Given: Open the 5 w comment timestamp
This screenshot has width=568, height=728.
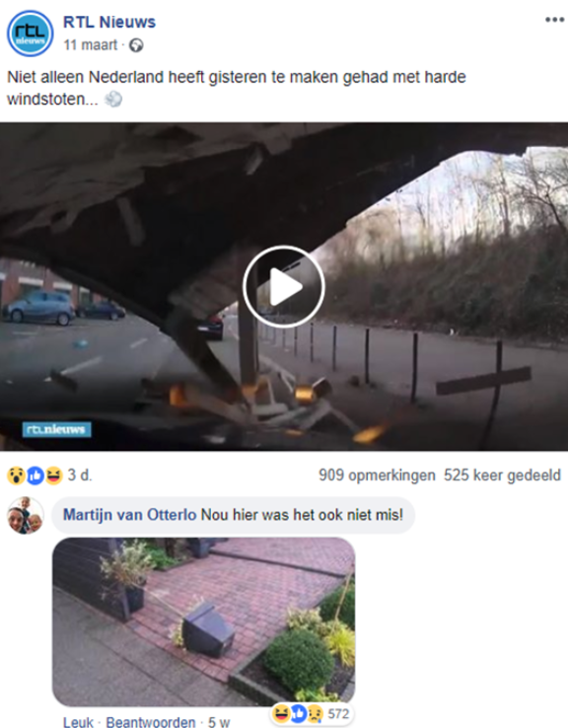Looking at the screenshot, I should click(x=219, y=722).
